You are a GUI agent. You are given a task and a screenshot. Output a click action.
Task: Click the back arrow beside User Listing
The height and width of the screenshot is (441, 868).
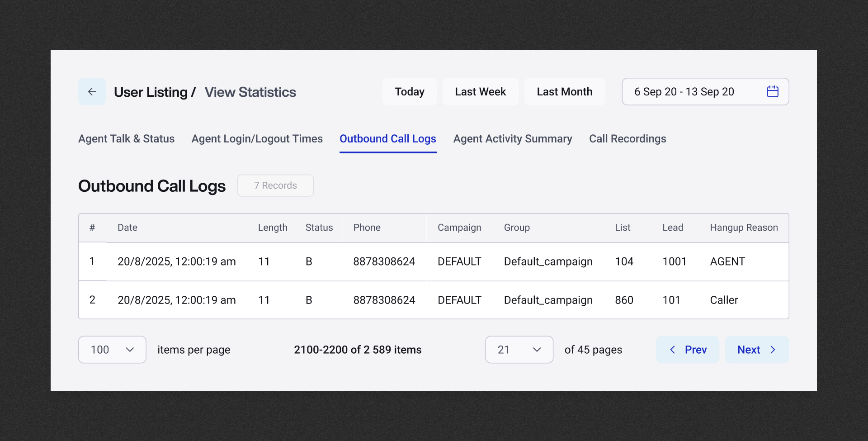[x=92, y=91]
